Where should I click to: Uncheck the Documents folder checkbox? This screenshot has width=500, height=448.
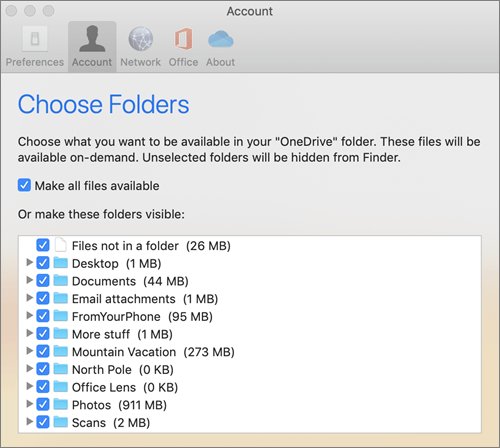pos(43,281)
